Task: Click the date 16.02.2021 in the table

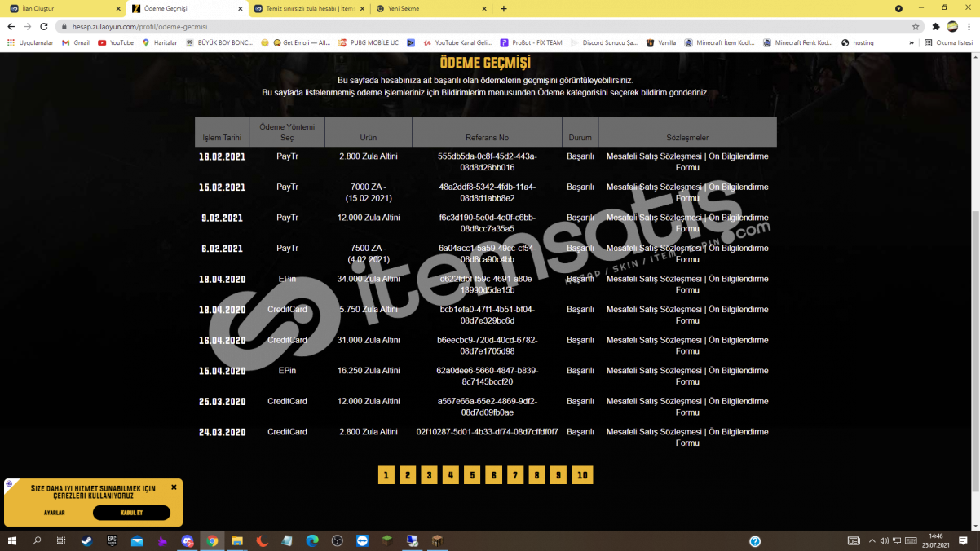Action: pos(222,156)
